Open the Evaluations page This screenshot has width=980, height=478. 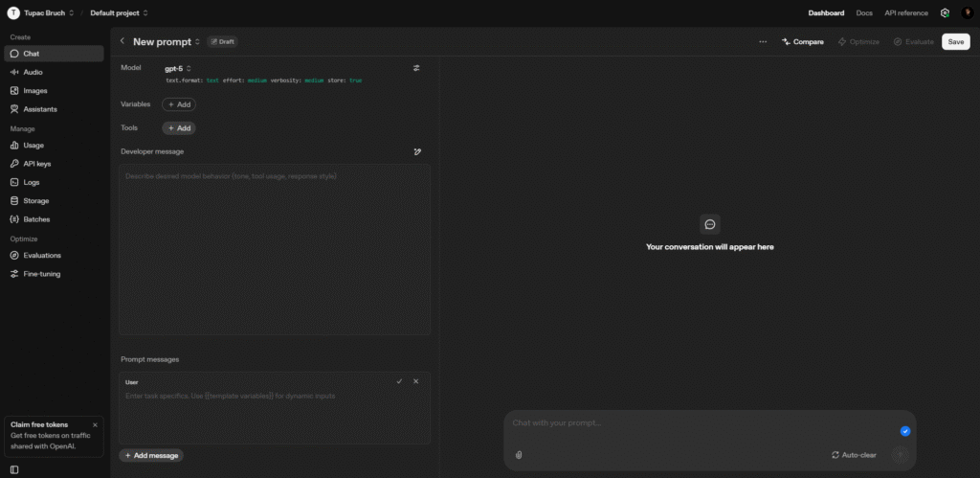54,255
